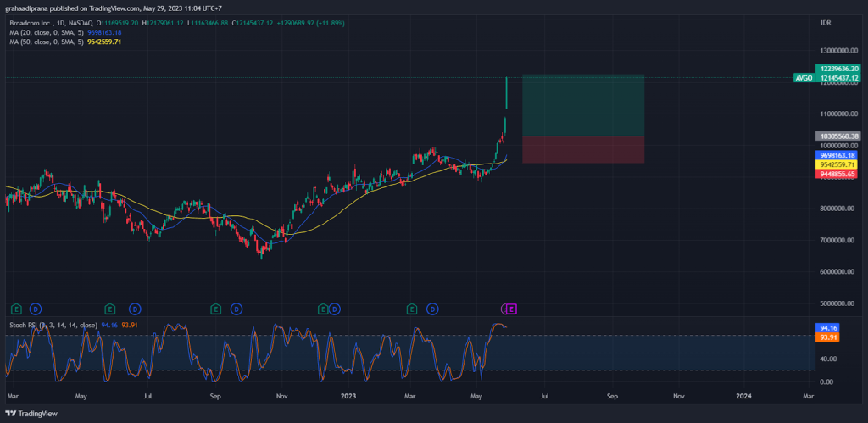
Task: Select the dividend D marker after September 2022
Action: (236, 309)
